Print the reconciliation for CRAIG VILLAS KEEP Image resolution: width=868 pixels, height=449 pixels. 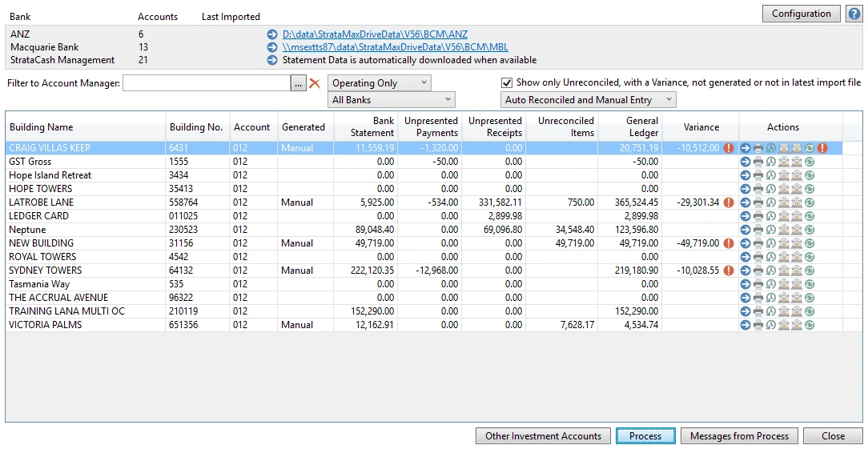click(758, 148)
